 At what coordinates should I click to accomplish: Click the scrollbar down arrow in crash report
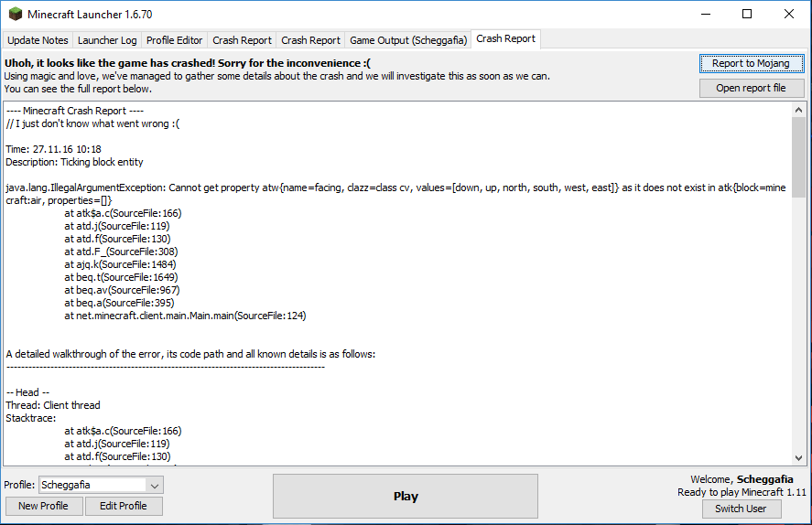pyautogui.click(x=798, y=457)
